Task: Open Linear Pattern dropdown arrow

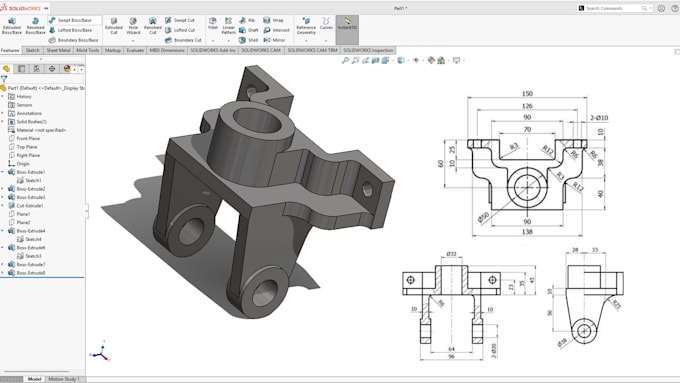Action: 229,40
